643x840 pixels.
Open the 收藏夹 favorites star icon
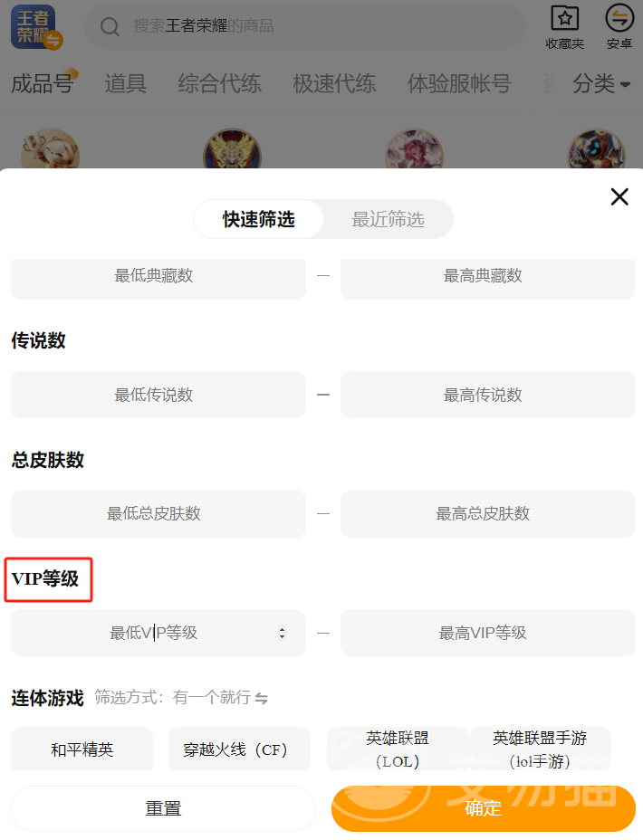point(565,18)
